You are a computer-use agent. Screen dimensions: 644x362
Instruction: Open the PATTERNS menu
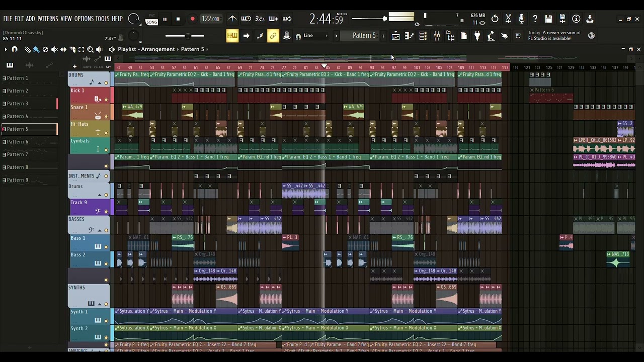click(48, 19)
